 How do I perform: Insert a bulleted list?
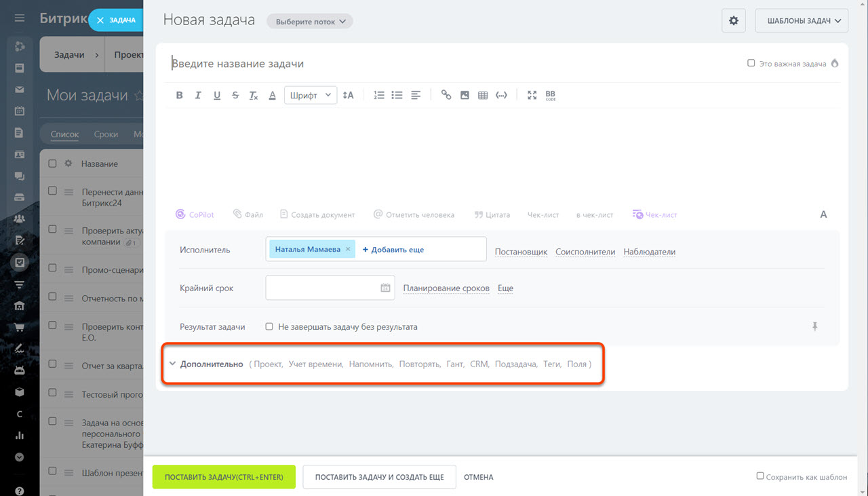397,95
